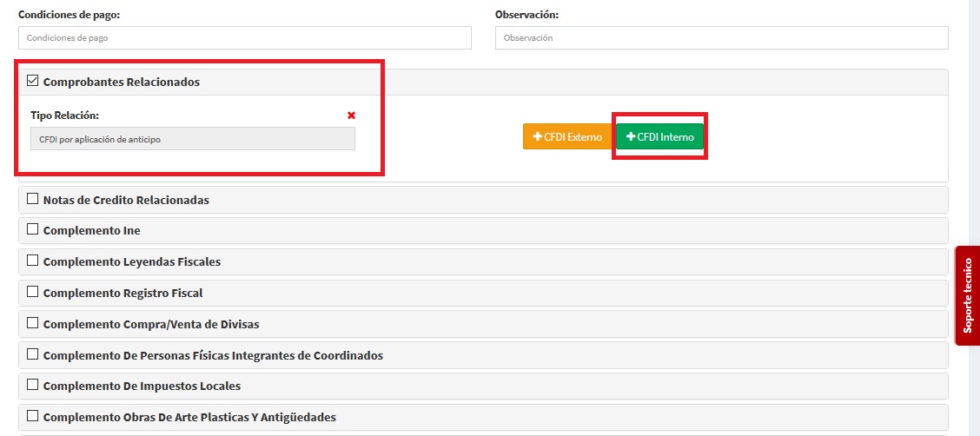Image resolution: width=980 pixels, height=436 pixels.
Task: Click the plus icon on CFDI Interno
Action: pos(631,137)
